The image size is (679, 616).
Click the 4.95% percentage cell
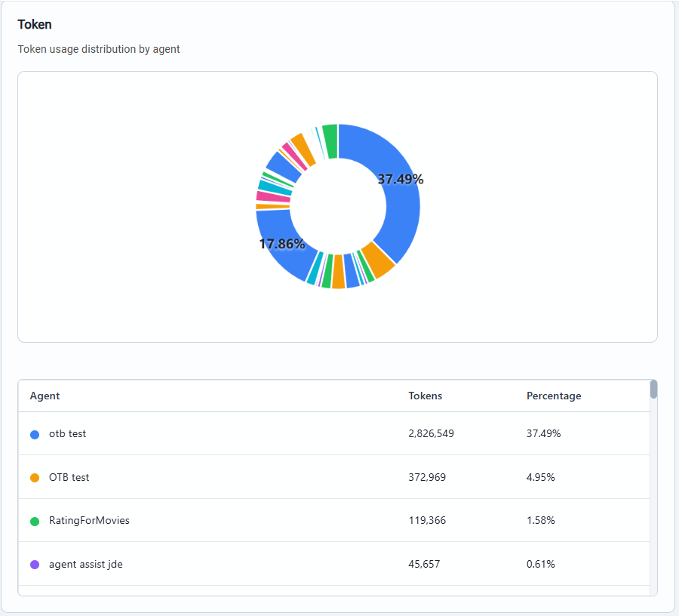point(540,477)
